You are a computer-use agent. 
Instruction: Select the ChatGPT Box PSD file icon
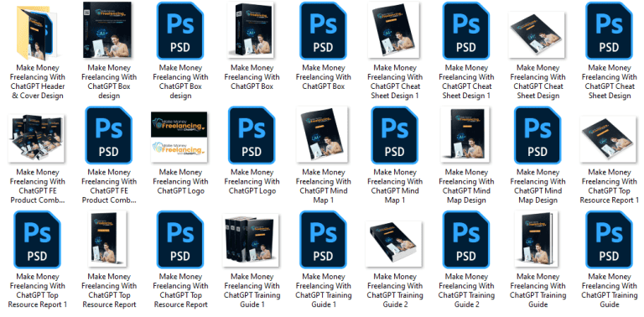(x=323, y=31)
